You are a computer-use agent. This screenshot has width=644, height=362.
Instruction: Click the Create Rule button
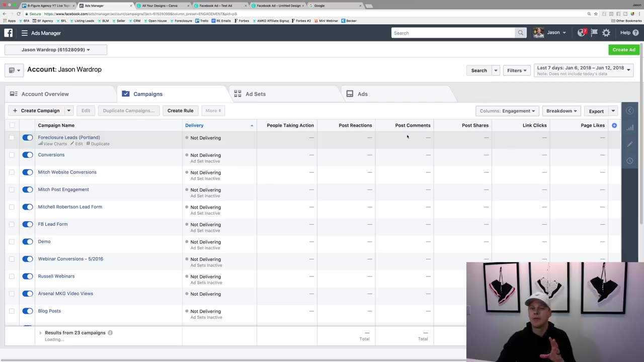(x=180, y=111)
